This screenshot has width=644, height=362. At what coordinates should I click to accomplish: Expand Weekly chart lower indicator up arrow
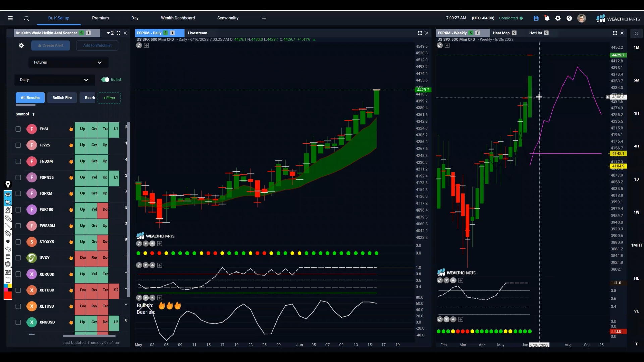pyautogui.click(x=453, y=319)
